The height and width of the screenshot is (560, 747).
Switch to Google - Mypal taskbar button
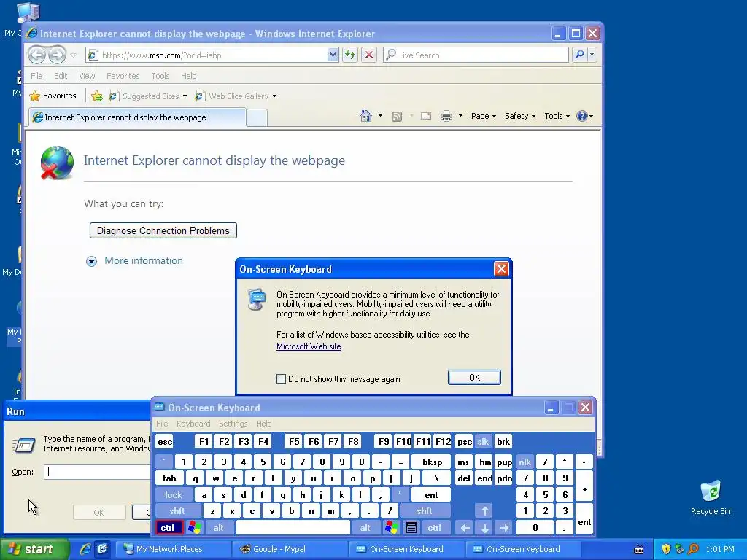(x=290, y=549)
